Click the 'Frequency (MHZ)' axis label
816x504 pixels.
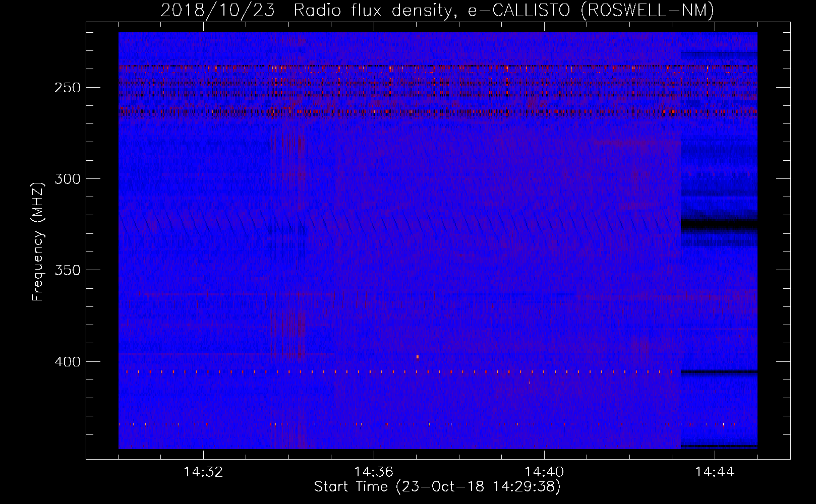pyautogui.click(x=38, y=241)
